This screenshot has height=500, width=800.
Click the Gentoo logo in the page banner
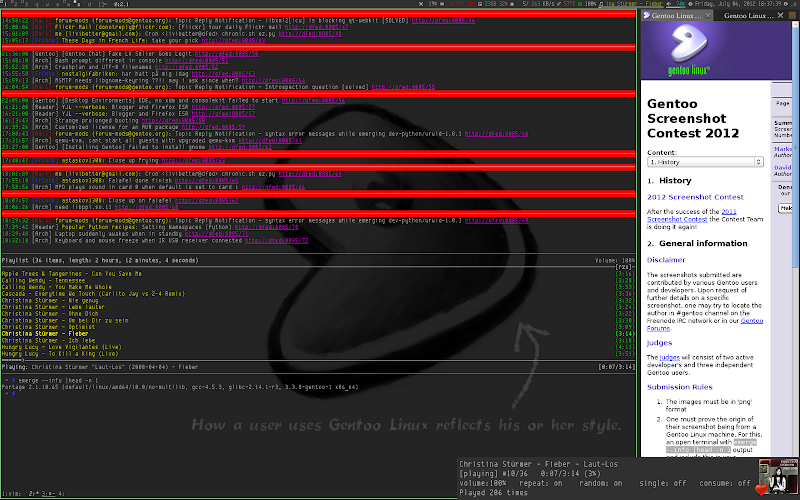click(689, 49)
